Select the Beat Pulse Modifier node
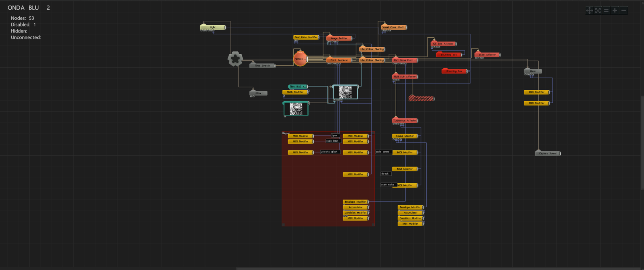This screenshot has width=644, height=270. 306,37
